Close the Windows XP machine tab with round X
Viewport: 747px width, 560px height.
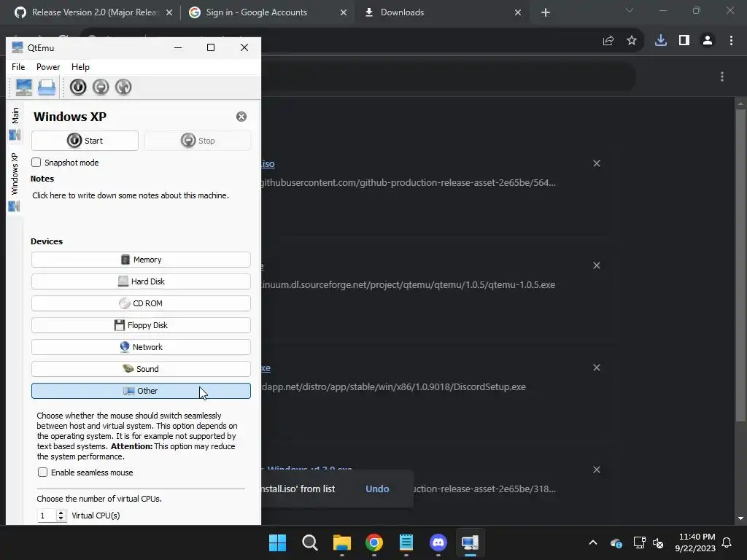(241, 117)
